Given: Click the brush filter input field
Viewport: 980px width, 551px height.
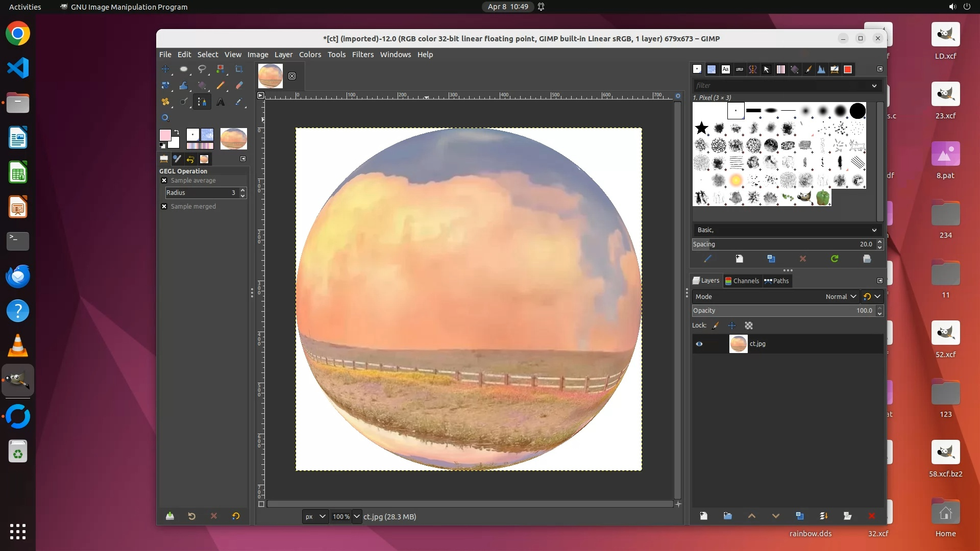Looking at the screenshot, I should click(781, 86).
